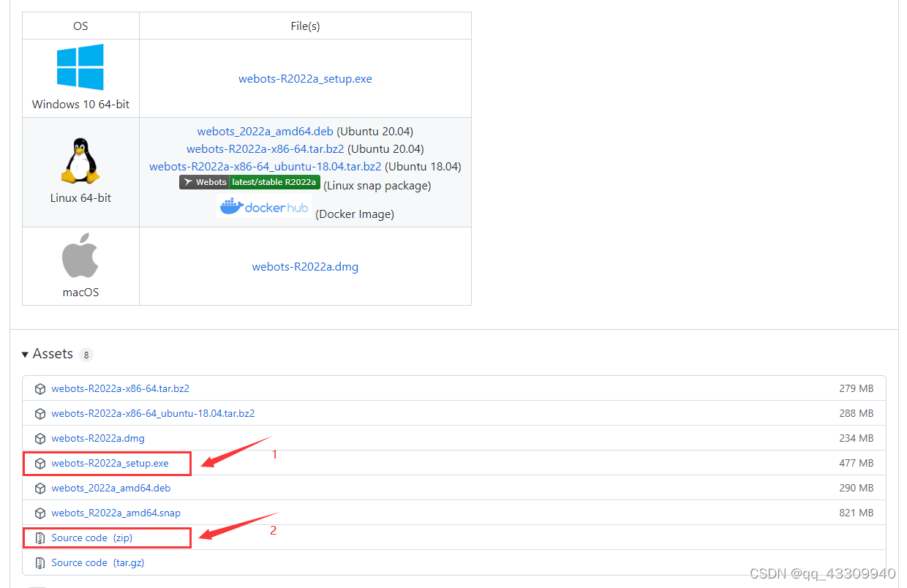Viewport: 907px width, 588px height.
Task: Click the 234 MB size text
Action: point(857,439)
